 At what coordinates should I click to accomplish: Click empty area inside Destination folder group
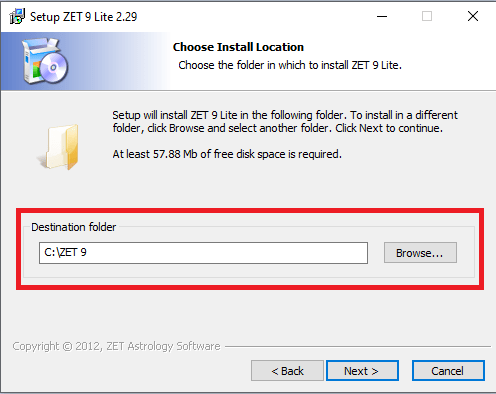click(x=233, y=271)
